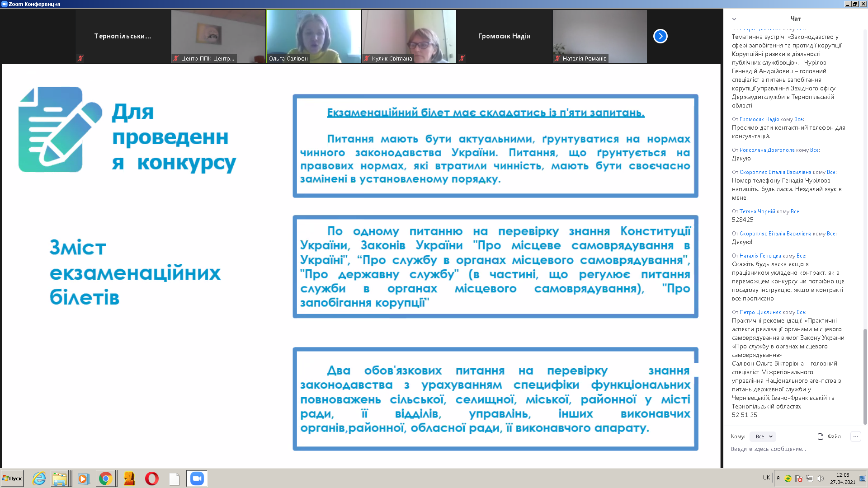The image size is (868, 488).
Task: Click chat message '528425'
Action: pos(743,220)
